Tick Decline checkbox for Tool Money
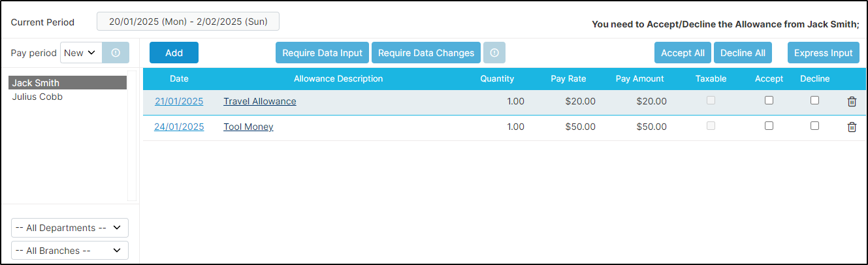 (814, 126)
